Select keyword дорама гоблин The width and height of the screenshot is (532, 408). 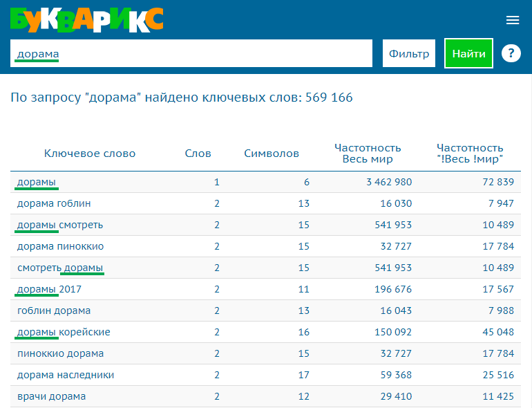tap(54, 203)
